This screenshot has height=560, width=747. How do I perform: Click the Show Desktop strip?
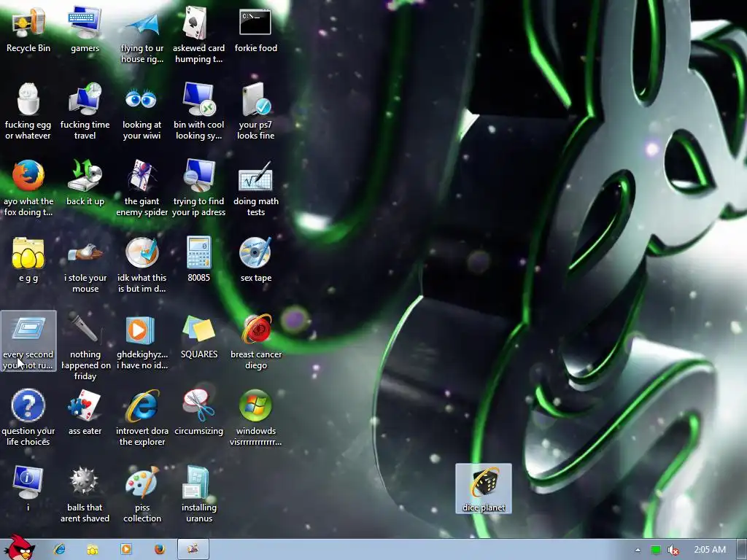coord(742,550)
